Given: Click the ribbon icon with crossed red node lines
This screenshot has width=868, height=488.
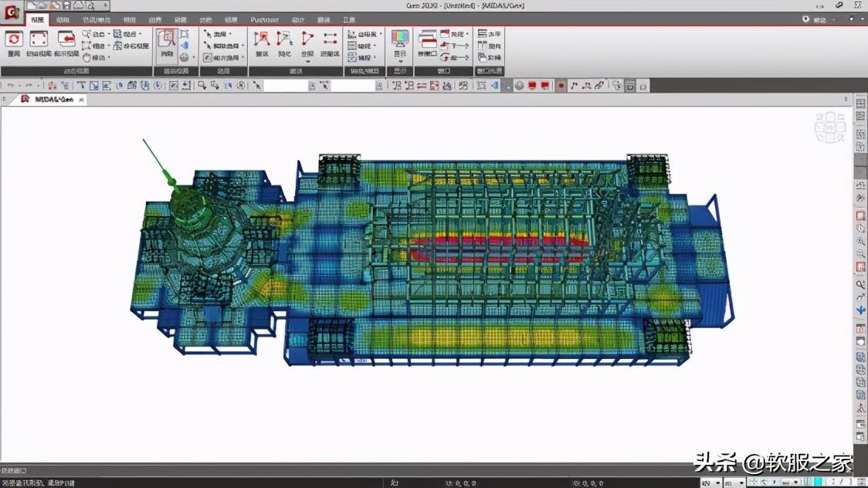Looking at the screenshot, I should (261, 39).
